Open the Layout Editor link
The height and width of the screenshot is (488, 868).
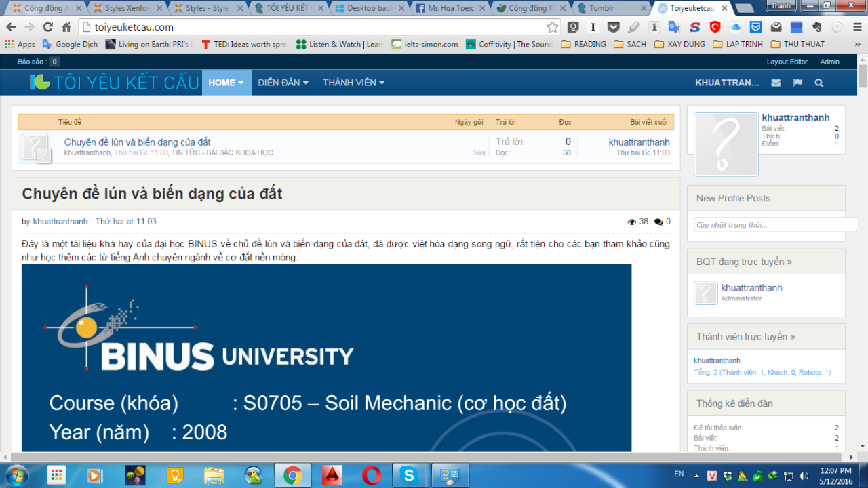point(787,62)
